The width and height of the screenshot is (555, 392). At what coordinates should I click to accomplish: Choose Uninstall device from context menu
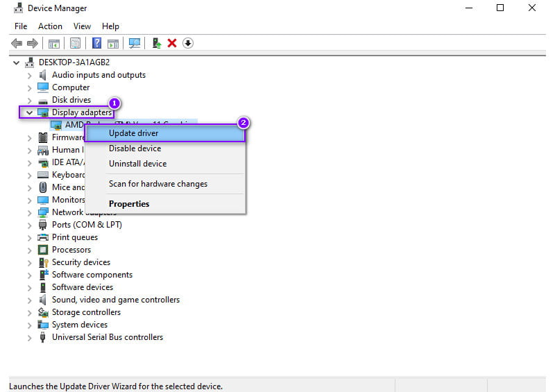[x=137, y=164]
